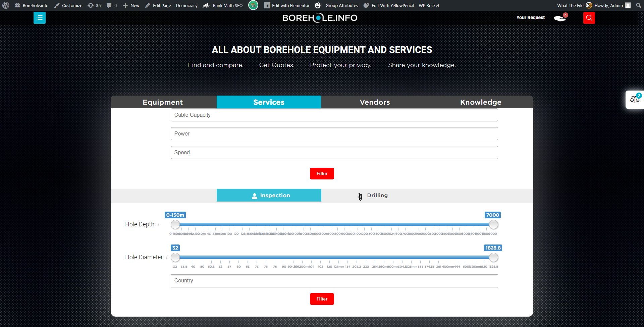Open the Speed selection field

coord(334,153)
